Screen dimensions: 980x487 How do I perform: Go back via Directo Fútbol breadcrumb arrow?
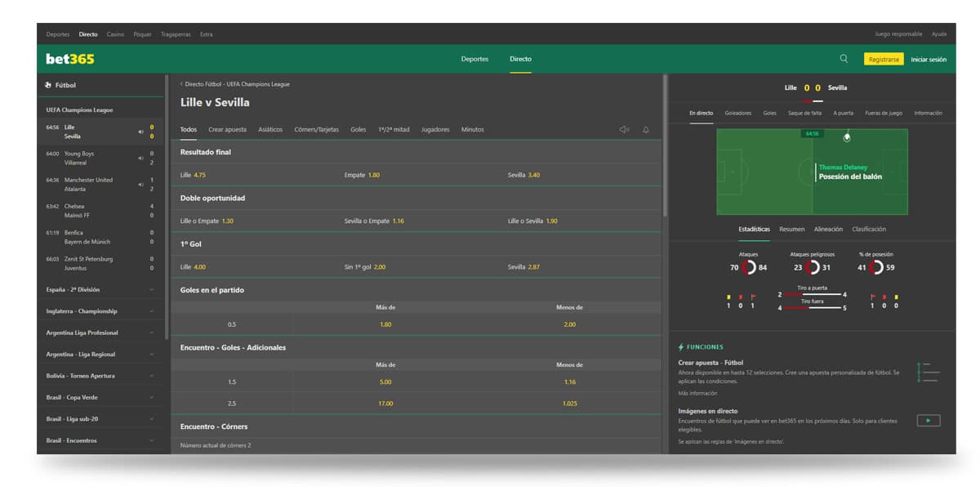tap(181, 84)
